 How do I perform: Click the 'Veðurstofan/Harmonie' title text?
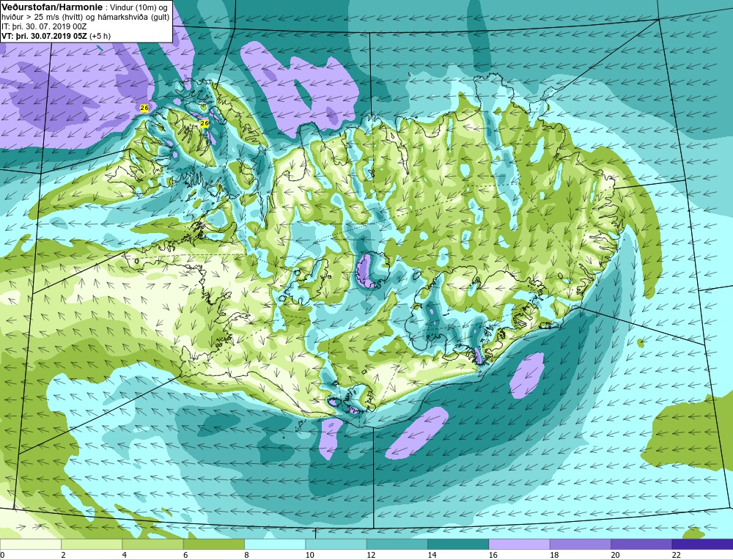[x=52, y=7]
